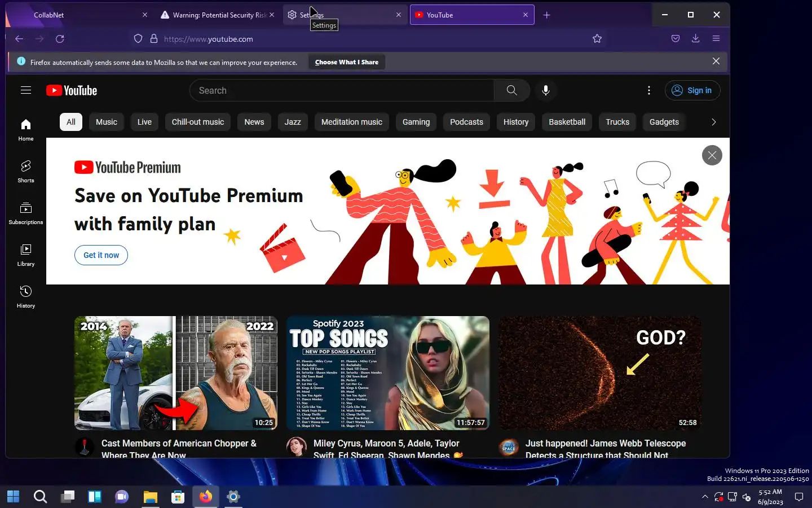Bookmark this page with the star icon

tap(597, 39)
